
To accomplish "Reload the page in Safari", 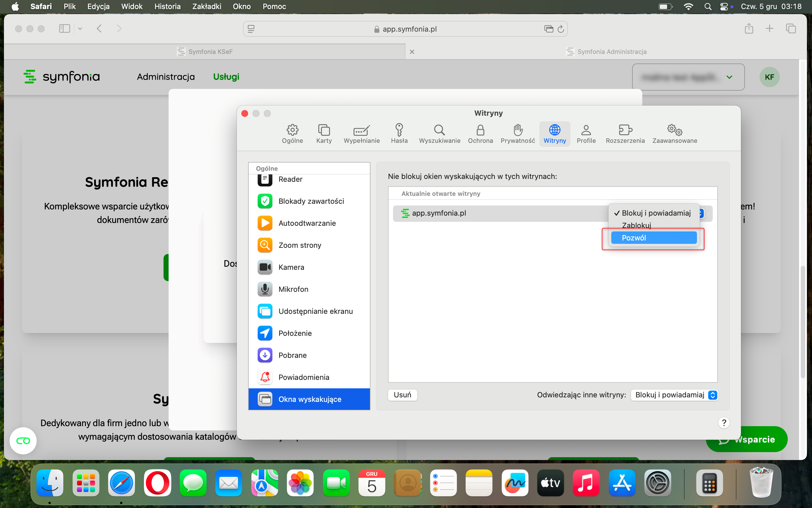I will (x=560, y=29).
